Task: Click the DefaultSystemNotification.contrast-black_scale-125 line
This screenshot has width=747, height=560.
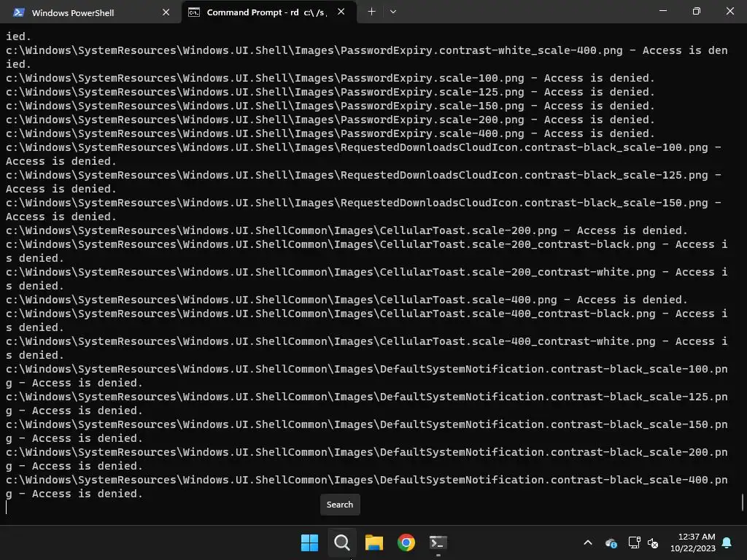Action: pos(367,403)
